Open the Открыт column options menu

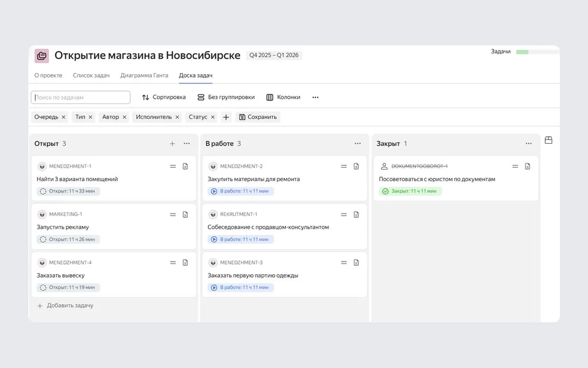pyautogui.click(x=187, y=143)
